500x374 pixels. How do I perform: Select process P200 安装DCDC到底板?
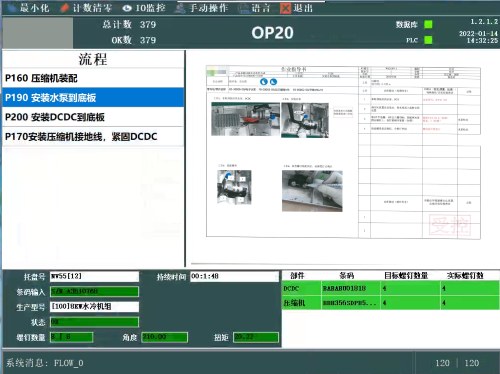click(93, 117)
